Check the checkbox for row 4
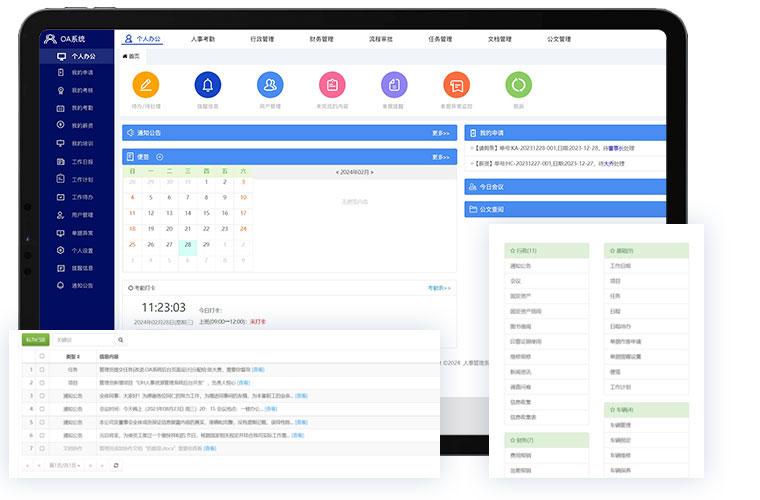This screenshot has height=500, width=760. 42,409
